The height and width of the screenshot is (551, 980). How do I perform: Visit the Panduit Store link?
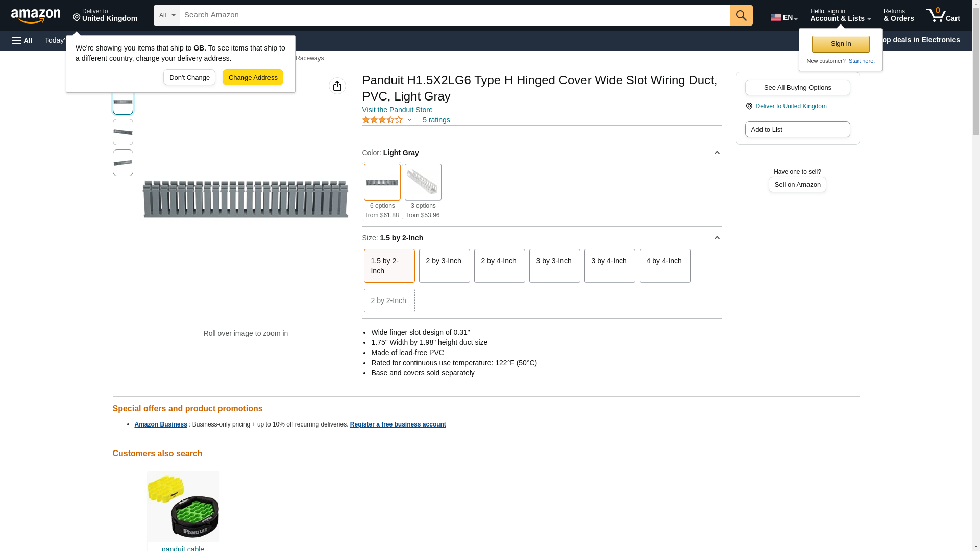pos(397,110)
